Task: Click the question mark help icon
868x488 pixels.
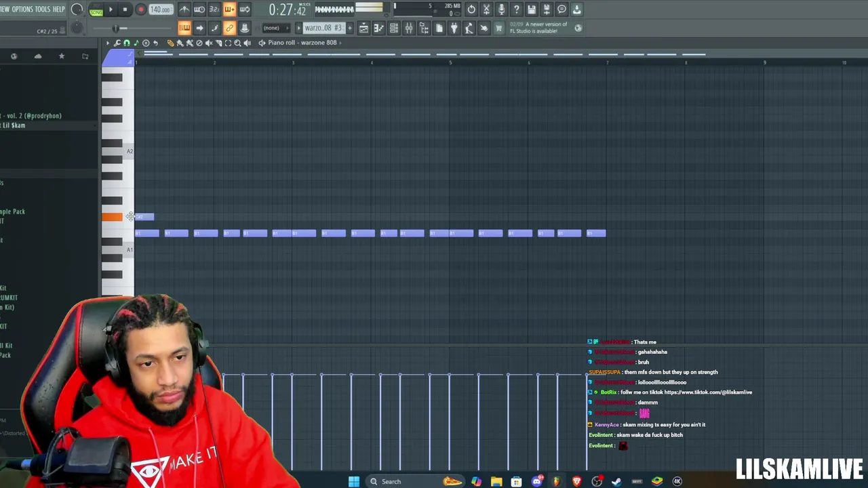Action: (516, 9)
